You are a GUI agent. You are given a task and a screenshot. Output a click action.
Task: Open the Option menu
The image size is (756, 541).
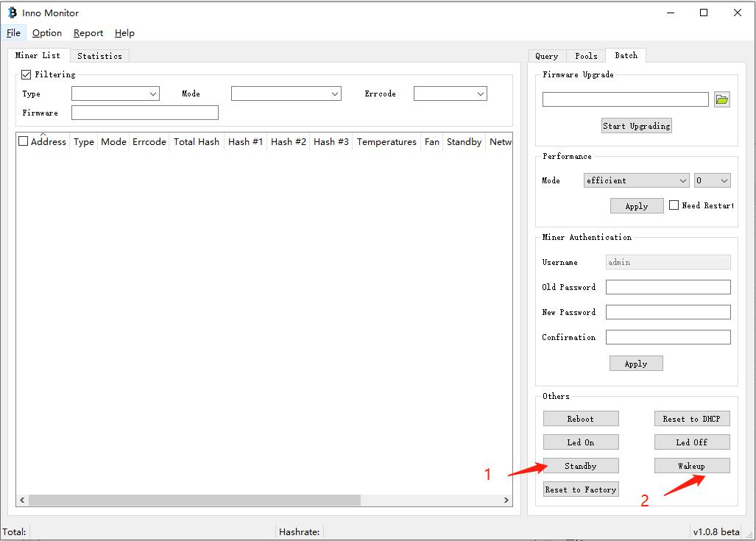[47, 33]
